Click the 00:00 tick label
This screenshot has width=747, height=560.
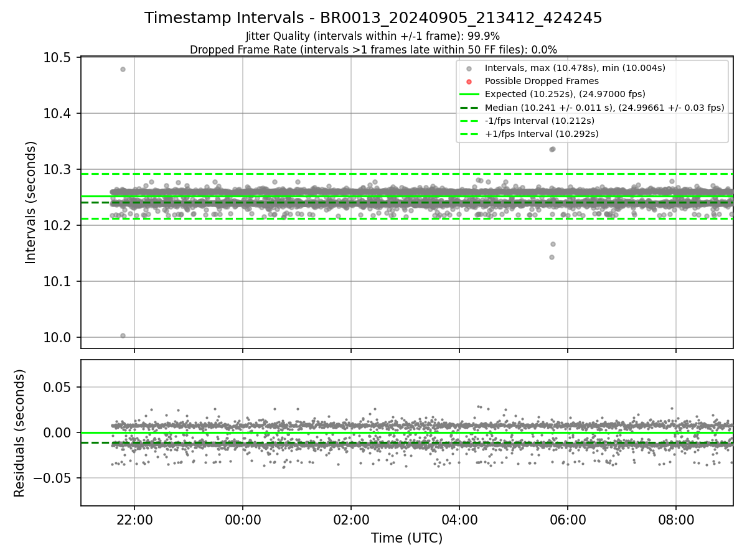[x=243, y=520]
